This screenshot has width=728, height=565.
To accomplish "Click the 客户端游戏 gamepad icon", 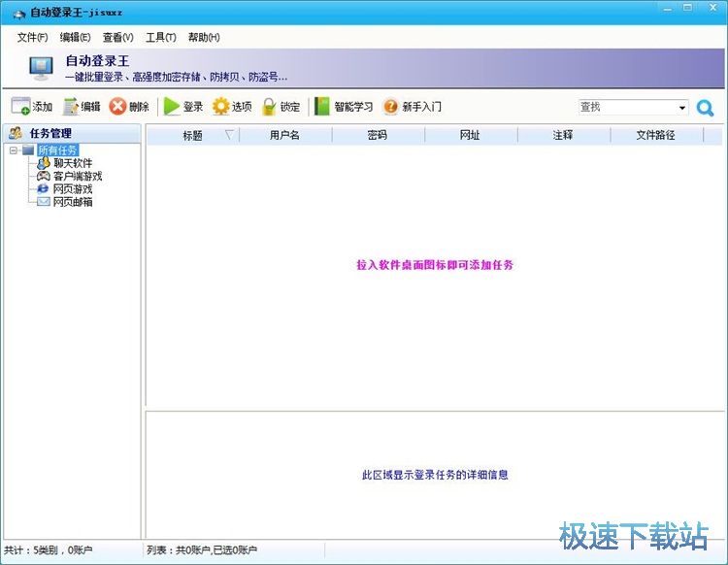I will click(43, 176).
